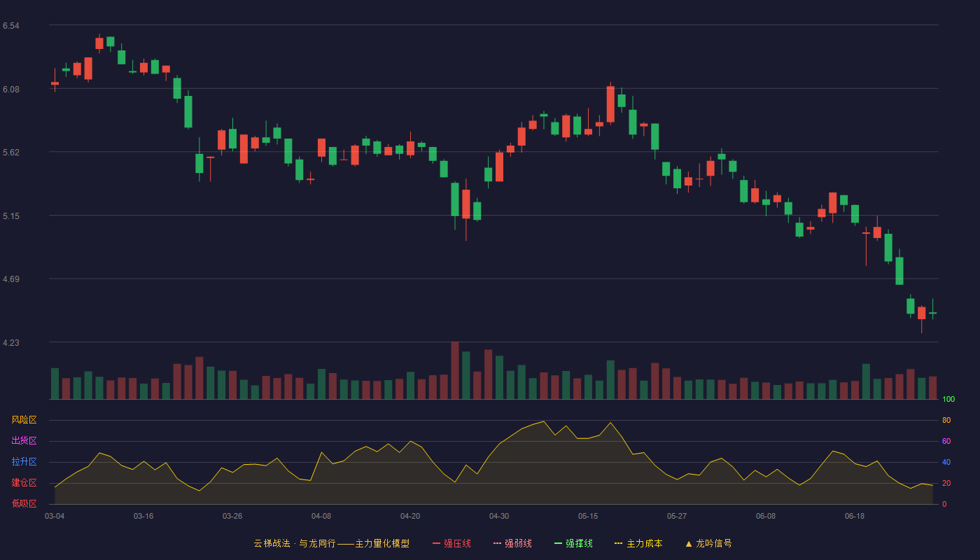Click the 低吸区 zone label
Screen dimensions: 980x560
(x=24, y=503)
